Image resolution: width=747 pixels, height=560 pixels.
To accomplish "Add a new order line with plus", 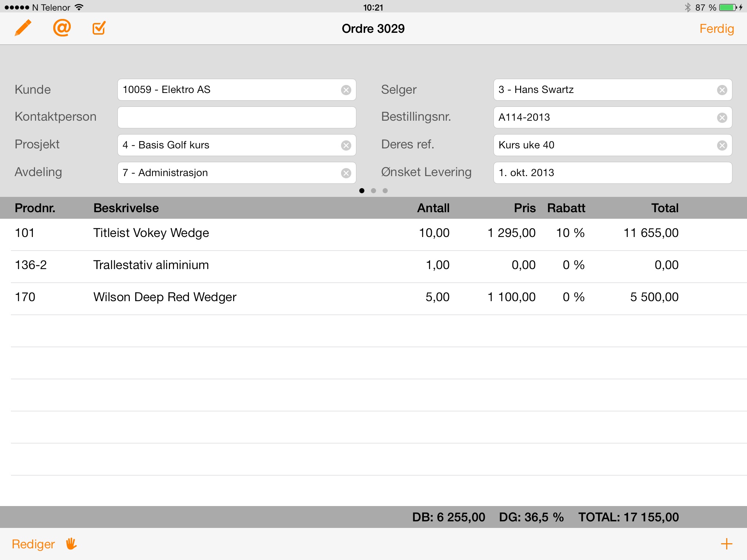I will [x=726, y=544].
